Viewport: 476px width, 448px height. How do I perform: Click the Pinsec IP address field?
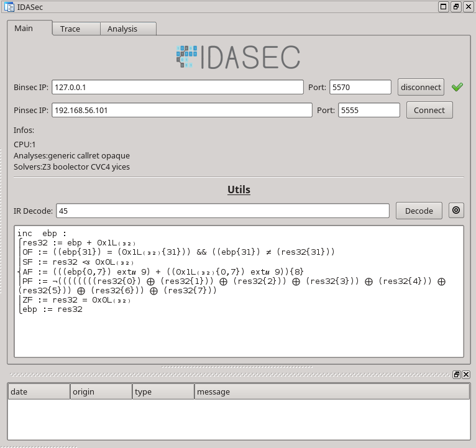pyautogui.click(x=182, y=110)
